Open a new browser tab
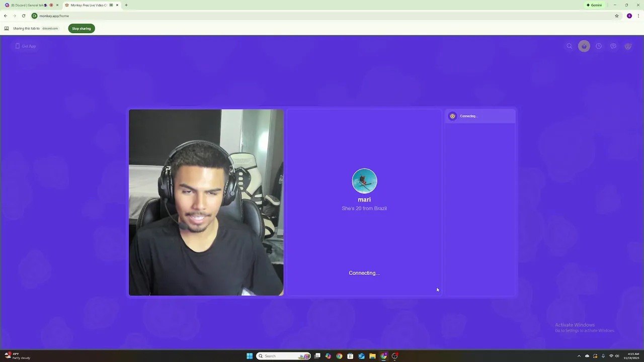Screen dimensions: 644x362 pos(126,5)
